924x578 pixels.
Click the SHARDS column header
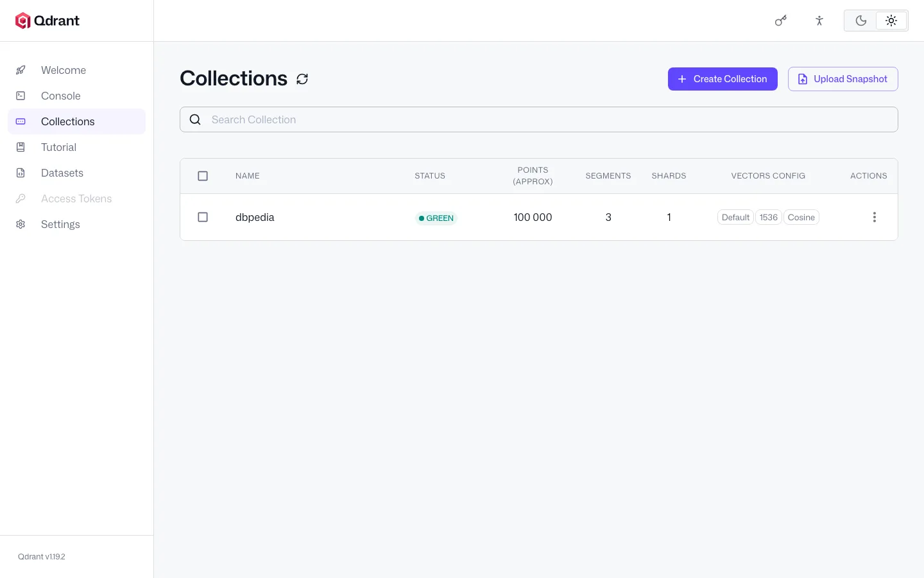click(x=669, y=176)
